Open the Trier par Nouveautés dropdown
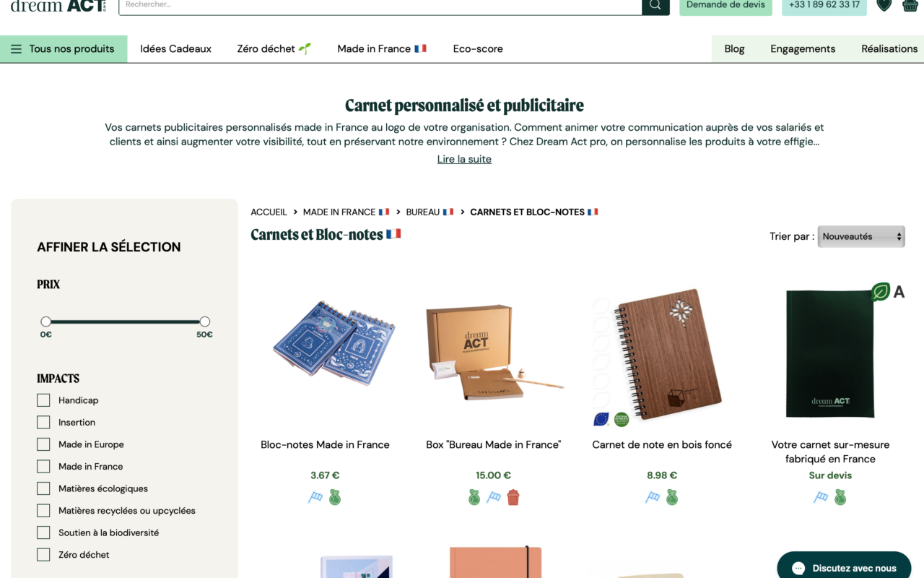 [861, 236]
